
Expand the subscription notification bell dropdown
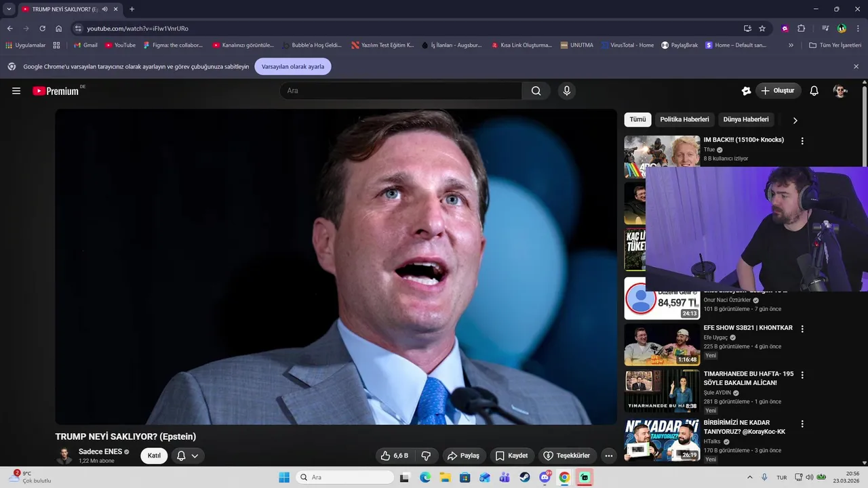point(188,455)
